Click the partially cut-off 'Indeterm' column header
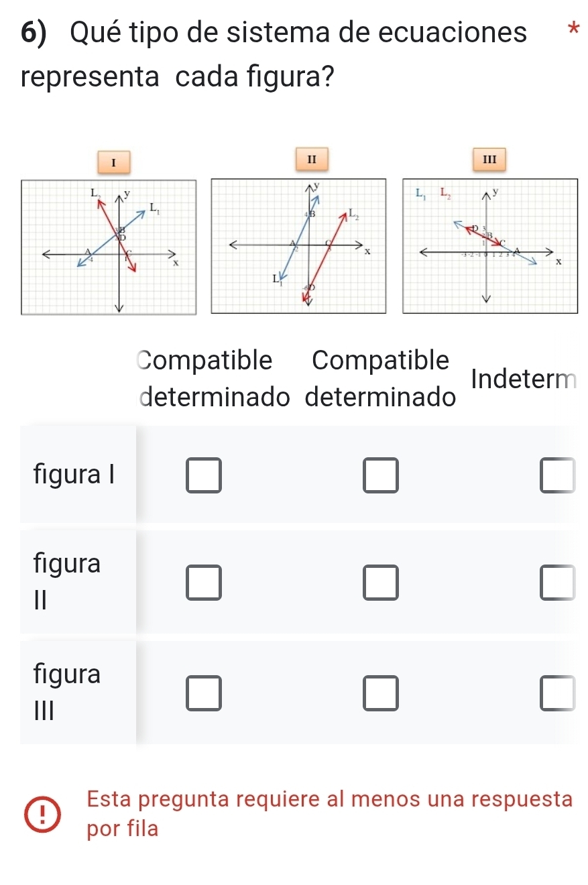 tap(523, 380)
